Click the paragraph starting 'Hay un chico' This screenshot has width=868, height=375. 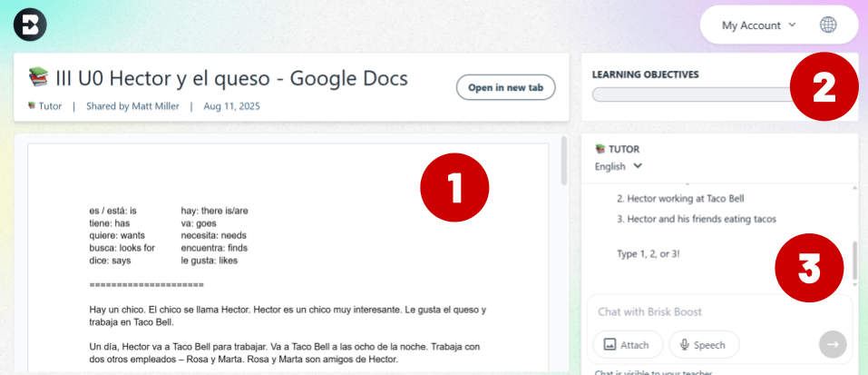pos(288,316)
